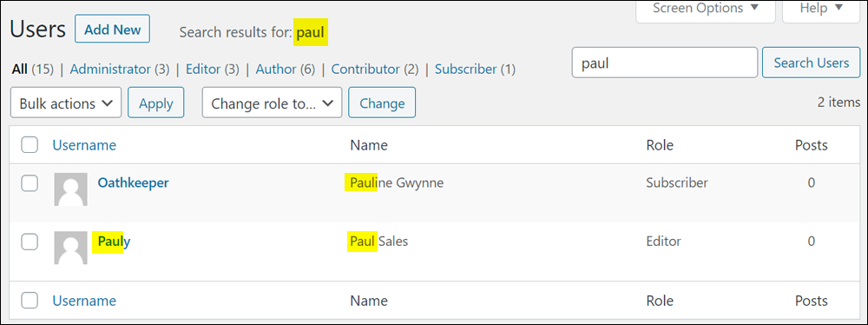Apply the selected bulk action
The image size is (868, 325).
(x=156, y=103)
